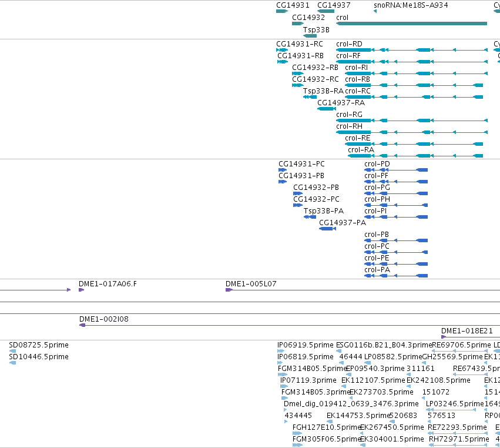Viewport: 500px width, 448px height.
Task: Click the CG14931 gene label
Action: click(x=293, y=5)
